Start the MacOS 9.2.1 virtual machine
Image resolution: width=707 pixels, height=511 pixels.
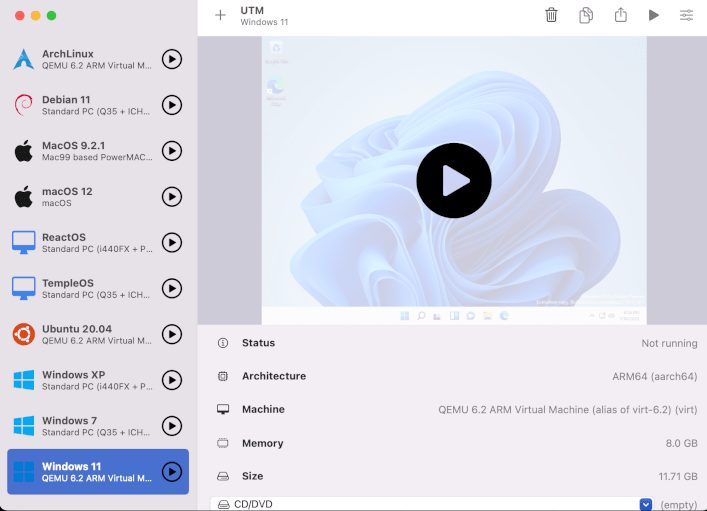(x=172, y=151)
